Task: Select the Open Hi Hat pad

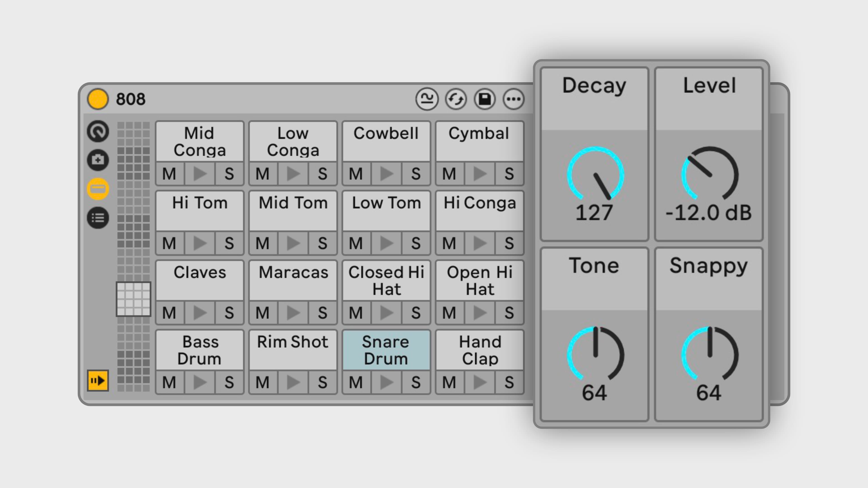Action: click(479, 281)
